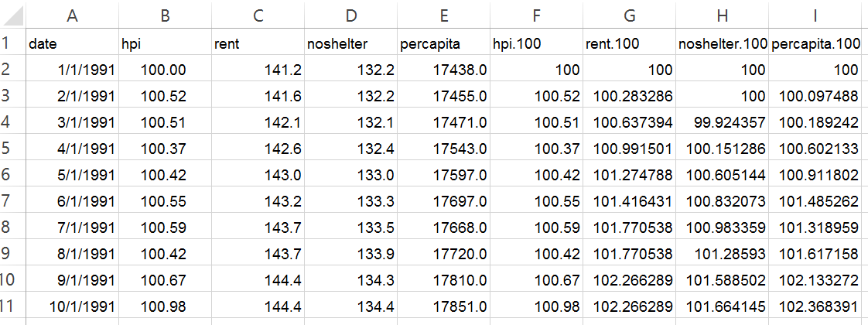Click date cell 10/1/1991

click(x=72, y=305)
